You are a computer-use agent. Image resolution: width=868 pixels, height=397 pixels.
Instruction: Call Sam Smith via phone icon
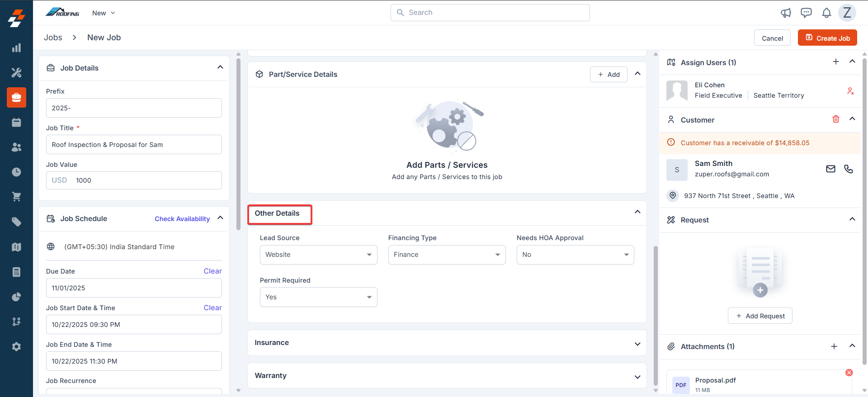pyautogui.click(x=849, y=169)
